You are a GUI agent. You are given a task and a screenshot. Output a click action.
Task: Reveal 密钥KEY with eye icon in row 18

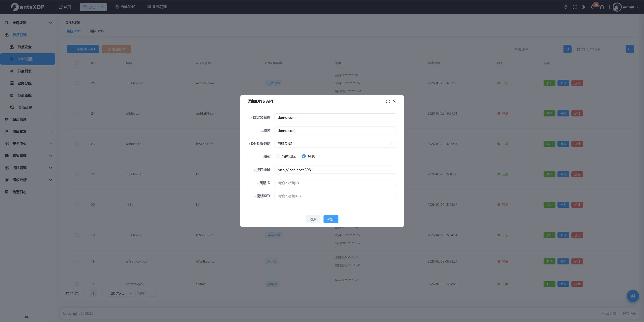359,265
